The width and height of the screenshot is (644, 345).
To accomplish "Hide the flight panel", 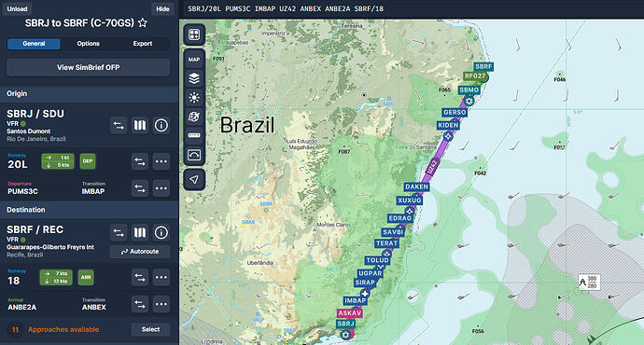I will (x=162, y=8).
